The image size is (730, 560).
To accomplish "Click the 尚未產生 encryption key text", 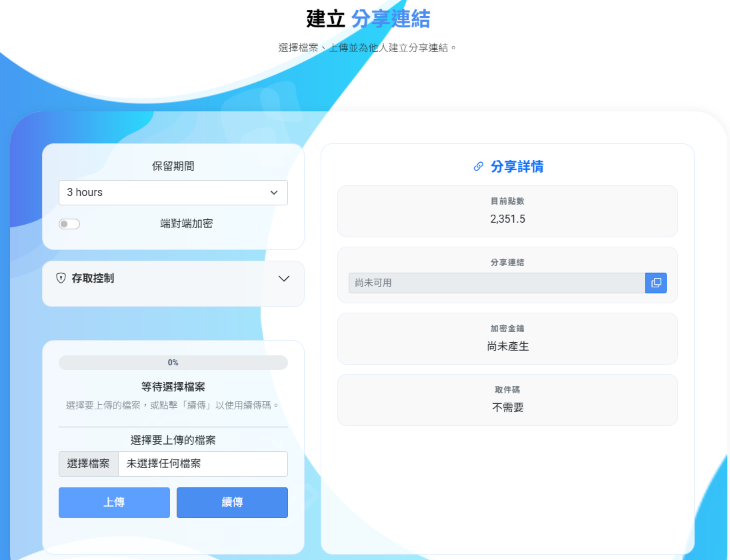I will point(507,347).
